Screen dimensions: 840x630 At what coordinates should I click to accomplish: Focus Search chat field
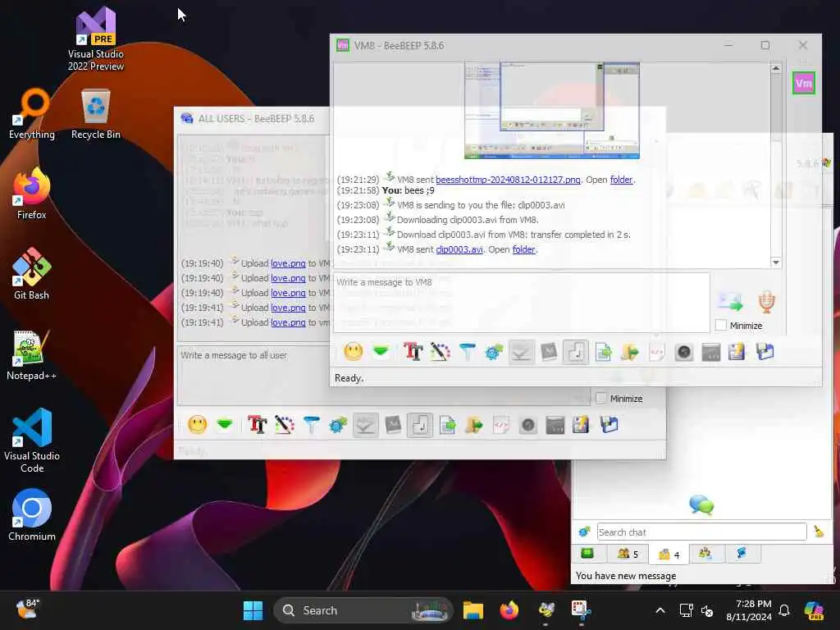[x=701, y=532]
